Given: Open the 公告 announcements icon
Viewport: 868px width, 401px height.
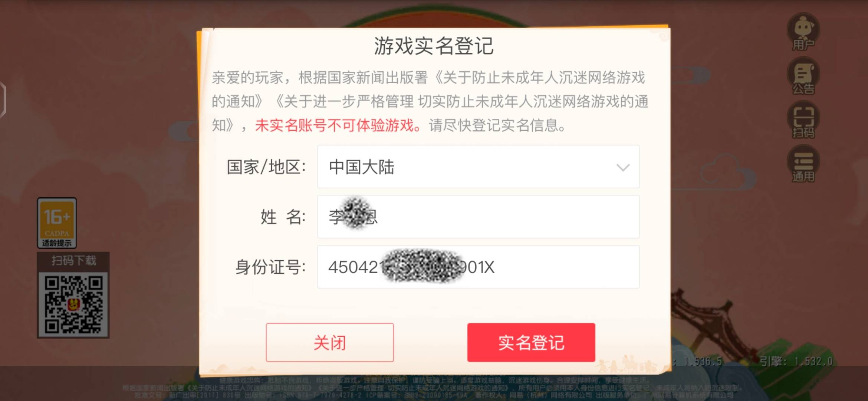Looking at the screenshot, I should (x=803, y=76).
